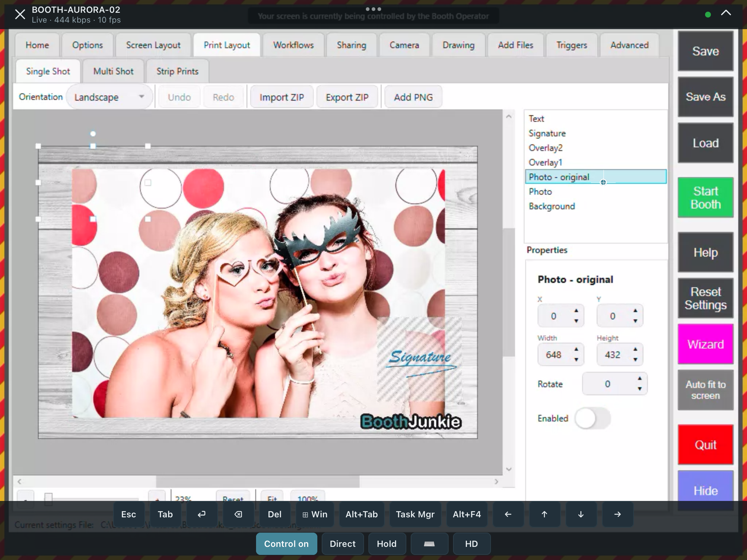Open the Camera tab
This screenshot has height=560, width=747.
pyautogui.click(x=404, y=45)
